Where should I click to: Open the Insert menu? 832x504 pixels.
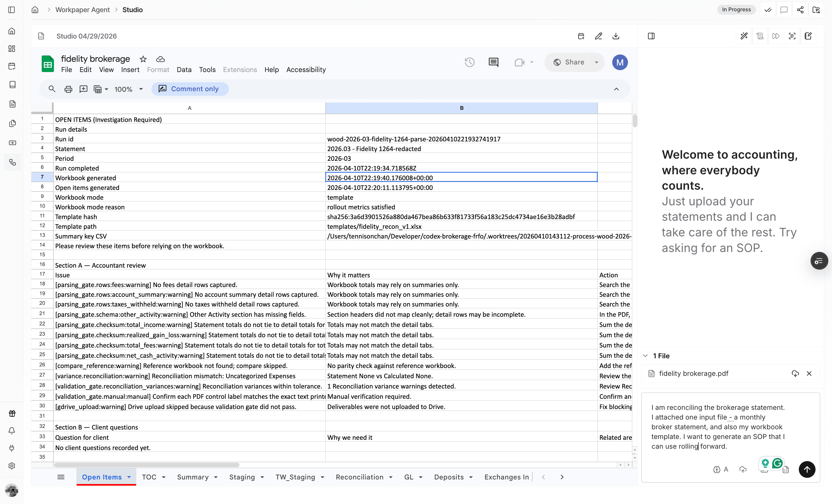tap(130, 70)
